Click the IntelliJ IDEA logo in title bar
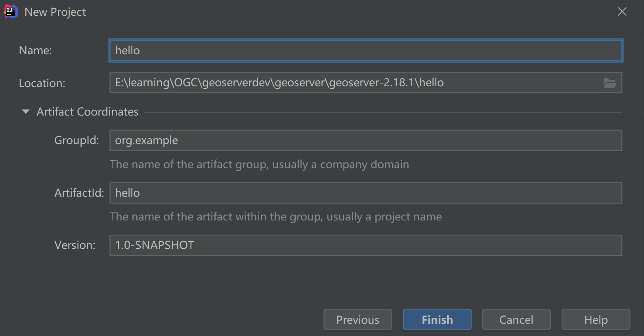 pos(11,11)
